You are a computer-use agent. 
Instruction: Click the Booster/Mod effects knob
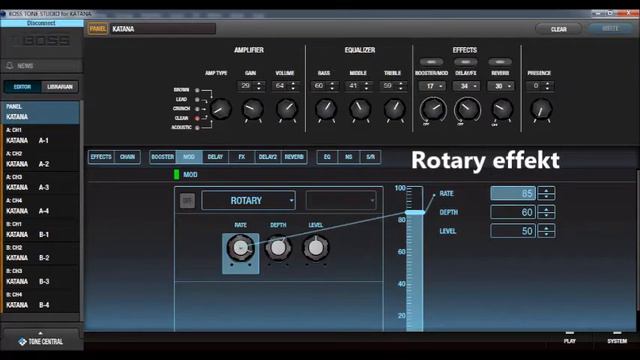[433, 109]
